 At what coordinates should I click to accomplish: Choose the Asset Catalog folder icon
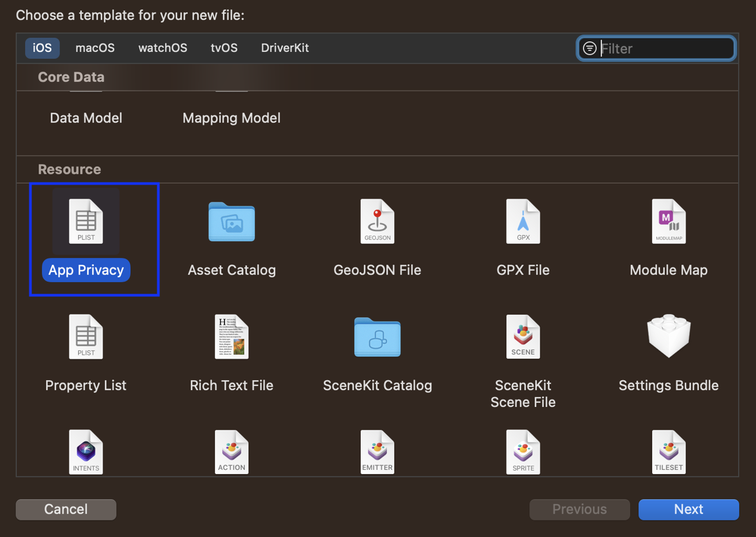[x=231, y=222]
